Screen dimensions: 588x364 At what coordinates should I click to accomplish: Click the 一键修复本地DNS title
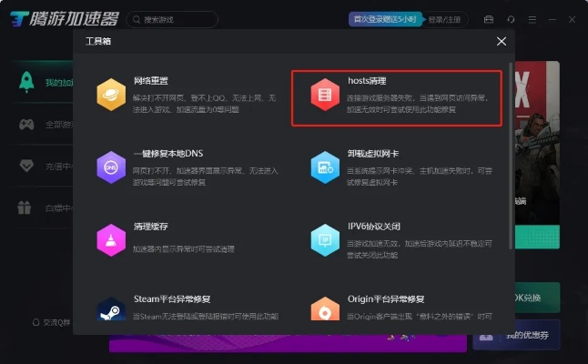coord(168,153)
